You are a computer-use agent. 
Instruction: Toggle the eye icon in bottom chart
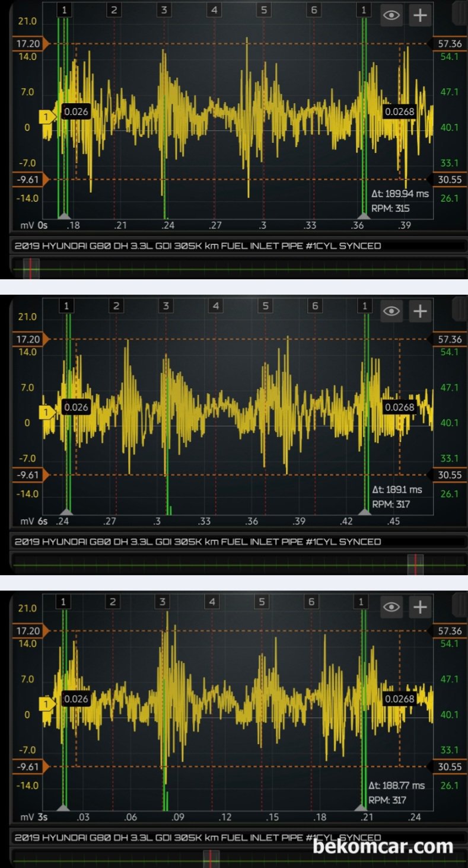[391, 607]
